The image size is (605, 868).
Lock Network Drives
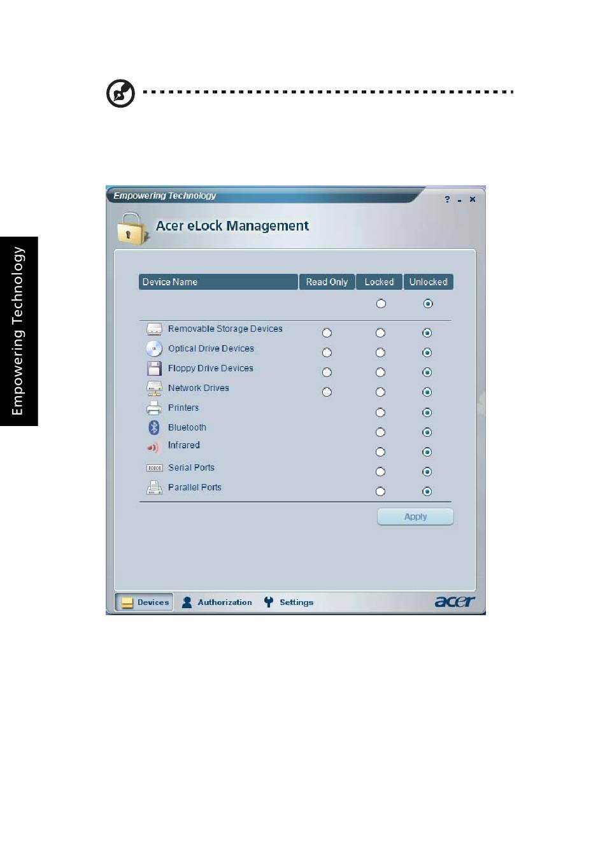(x=380, y=392)
